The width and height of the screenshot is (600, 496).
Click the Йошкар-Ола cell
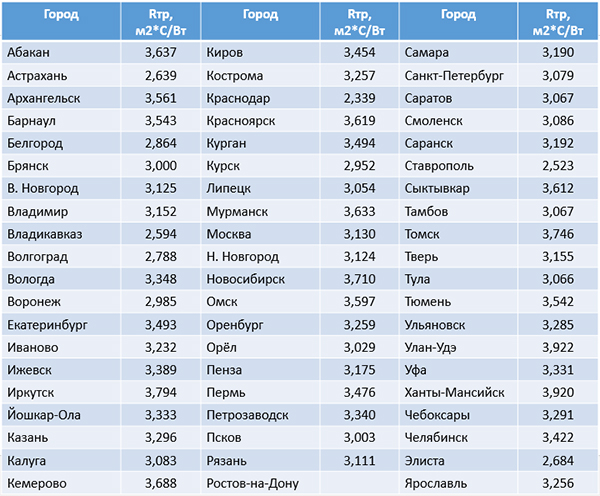[61, 415]
